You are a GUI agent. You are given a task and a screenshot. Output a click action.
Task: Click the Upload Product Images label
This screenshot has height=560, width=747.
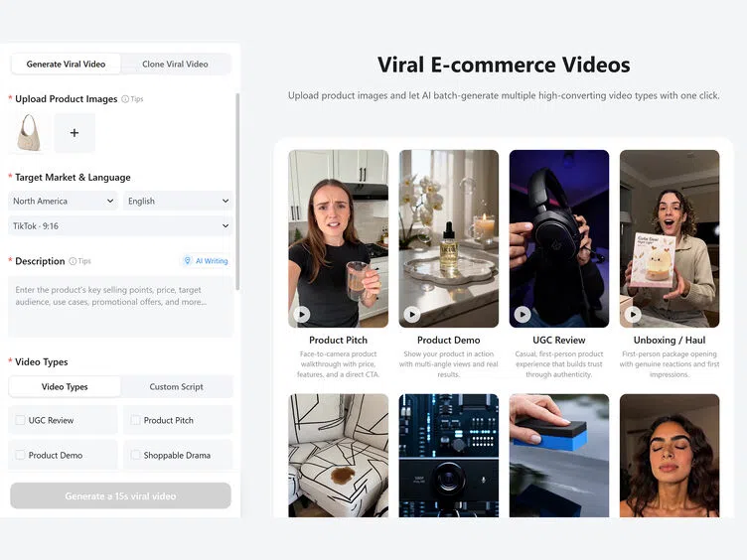pyautogui.click(x=67, y=99)
